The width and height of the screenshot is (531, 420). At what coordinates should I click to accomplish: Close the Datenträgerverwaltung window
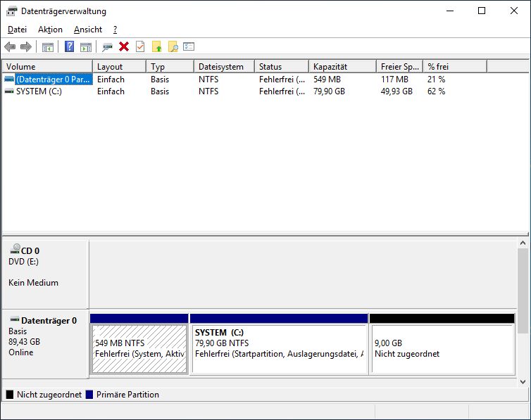point(513,11)
